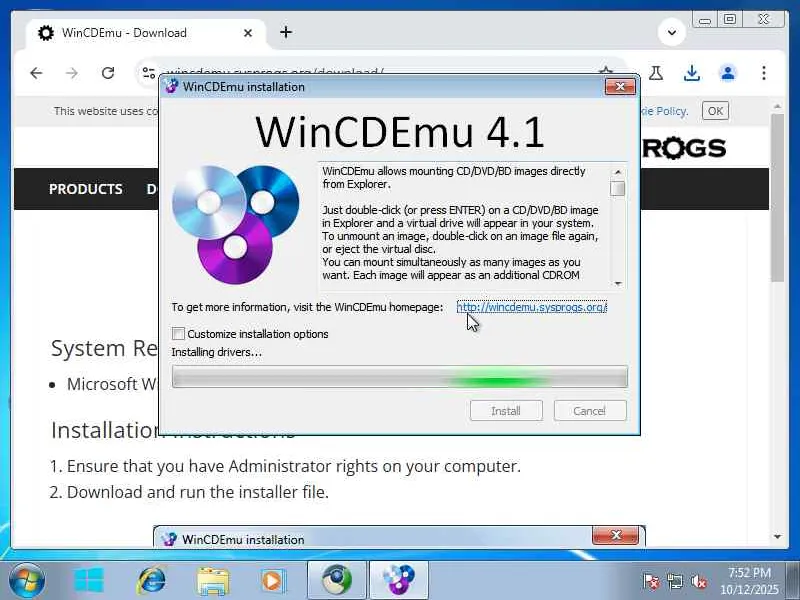Open a new browser tab
Image resolution: width=800 pixels, height=600 pixels.
tap(286, 32)
